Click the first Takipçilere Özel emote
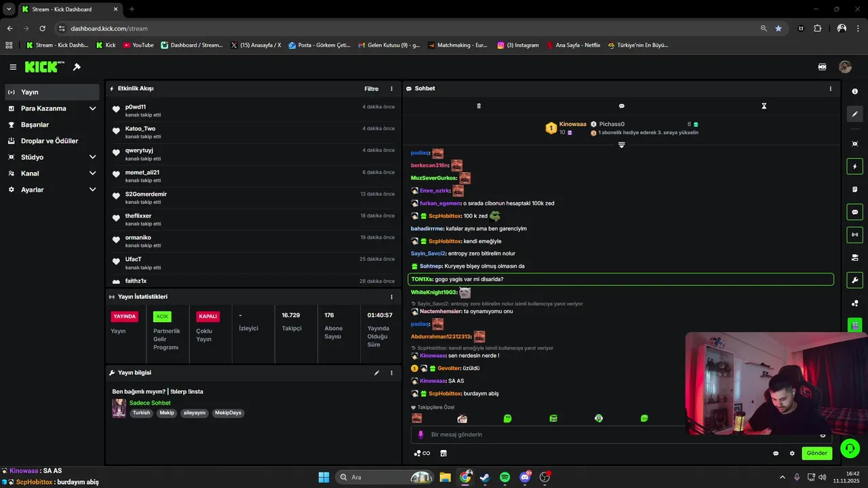 point(416,419)
